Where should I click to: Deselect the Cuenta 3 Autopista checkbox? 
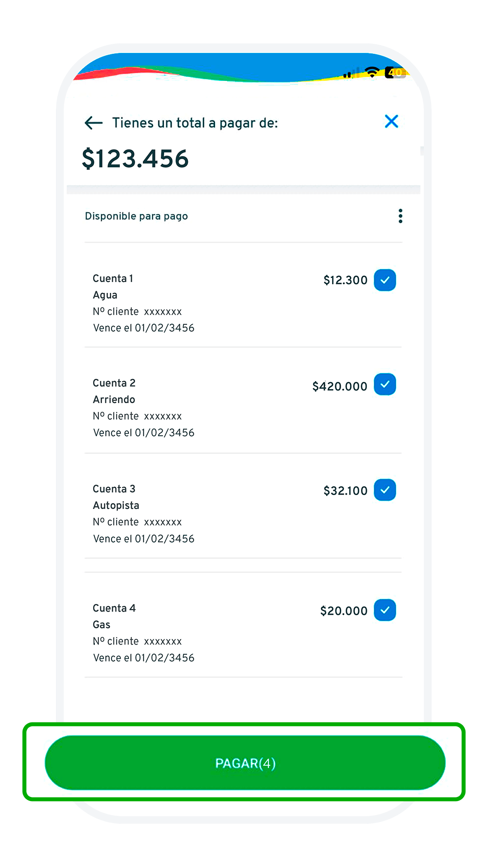[385, 490]
